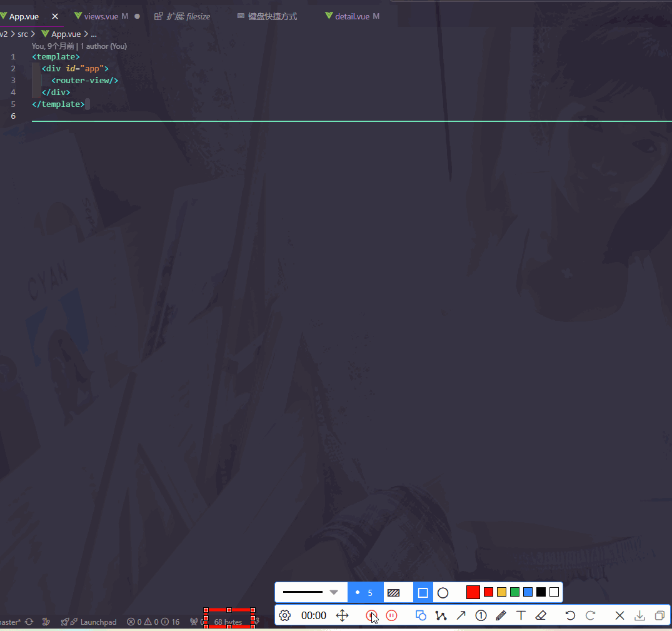Click the git sync changes icon in status bar

pos(29,622)
